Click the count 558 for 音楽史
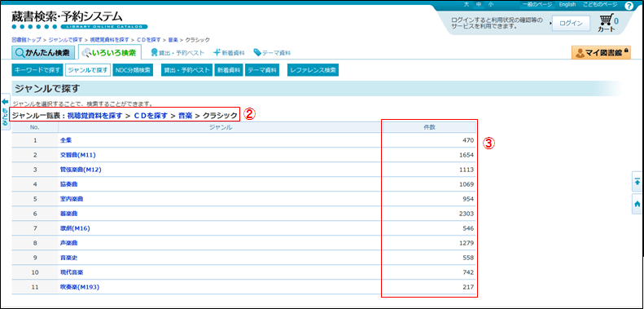Viewport: 644px width, 309px height. point(469,258)
